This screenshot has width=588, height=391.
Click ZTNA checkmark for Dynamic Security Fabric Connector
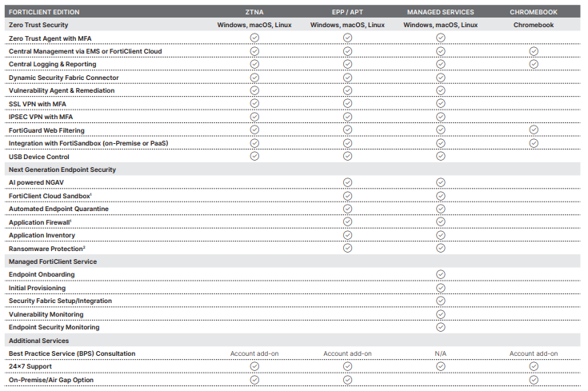[x=254, y=78]
